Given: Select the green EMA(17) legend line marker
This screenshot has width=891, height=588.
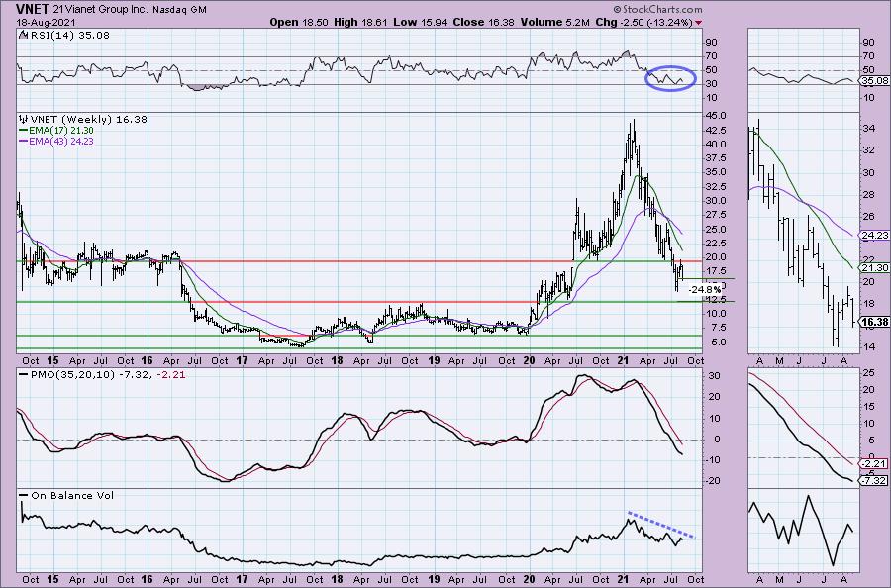Looking at the screenshot, I should pos(24,130).
